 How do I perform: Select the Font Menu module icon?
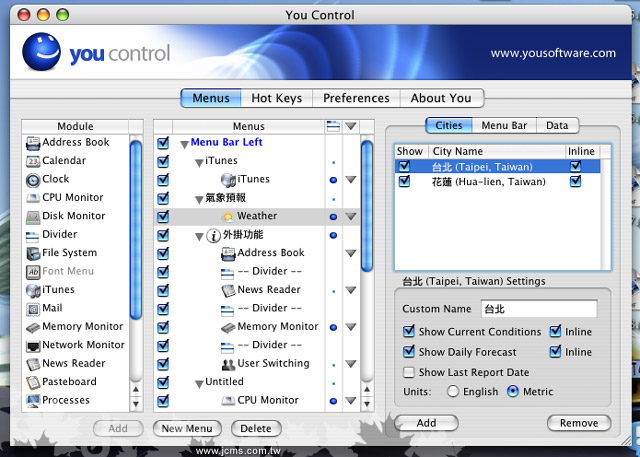33,272
